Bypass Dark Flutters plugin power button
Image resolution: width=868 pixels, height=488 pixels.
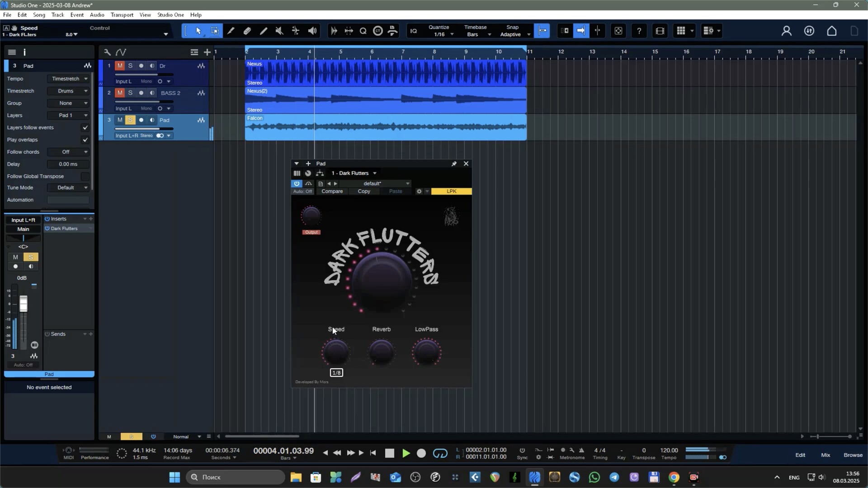pyautogui.click(x=297, y=183)
